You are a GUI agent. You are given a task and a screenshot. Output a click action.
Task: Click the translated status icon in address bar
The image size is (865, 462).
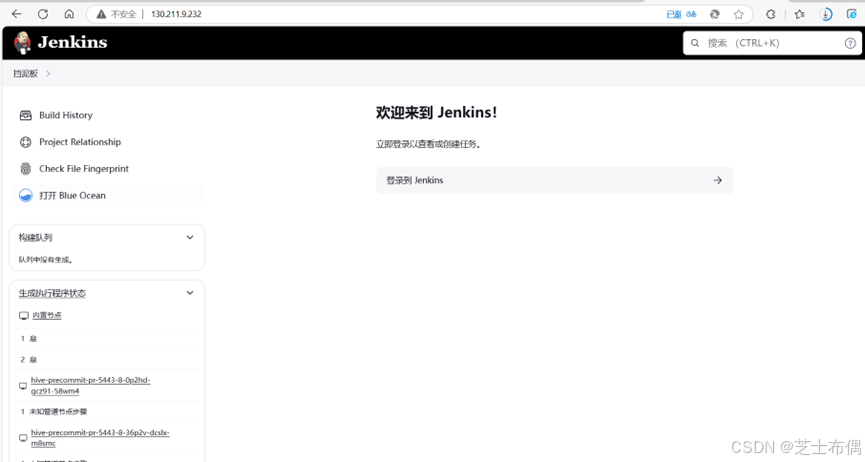point(674,14)
